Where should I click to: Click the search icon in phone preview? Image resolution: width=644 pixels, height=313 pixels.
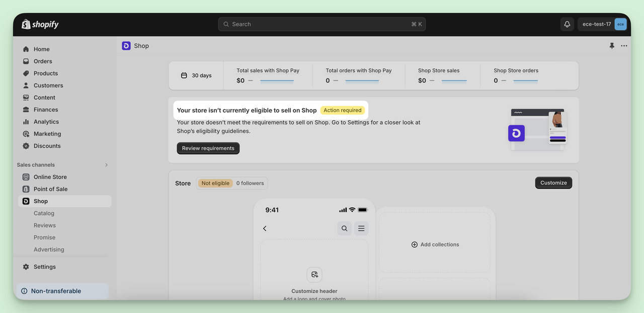[345, 229]
